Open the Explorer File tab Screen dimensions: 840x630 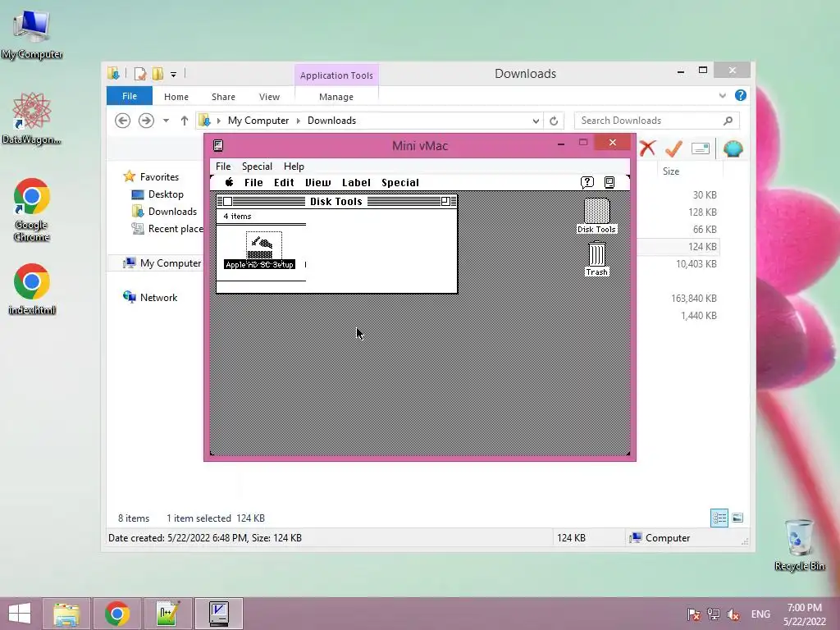click(129, 96)
